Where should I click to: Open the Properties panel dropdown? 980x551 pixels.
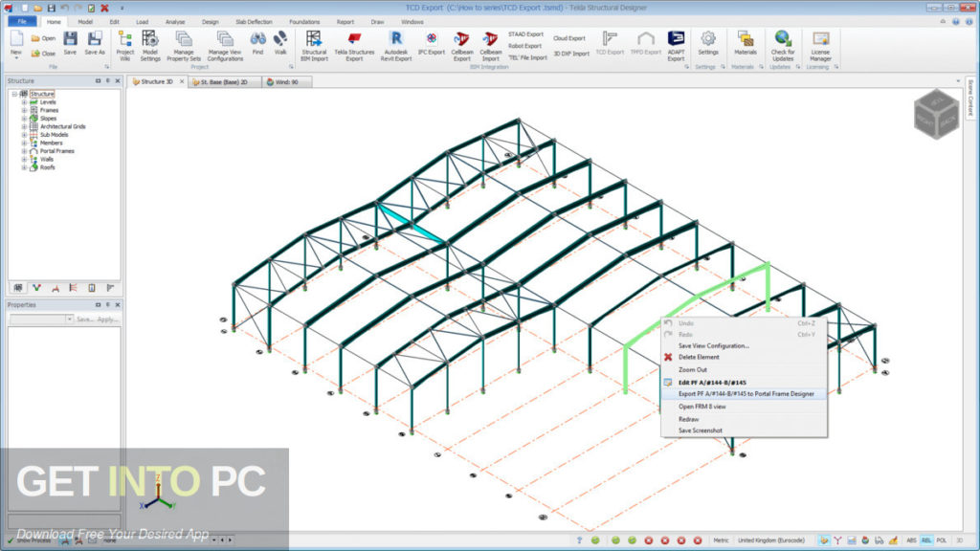click(x=69, y=320)
